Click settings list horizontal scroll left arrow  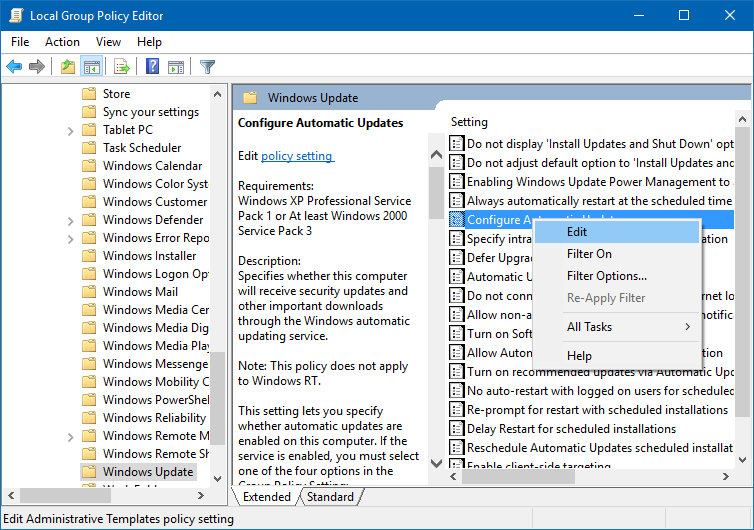[453, 477]
